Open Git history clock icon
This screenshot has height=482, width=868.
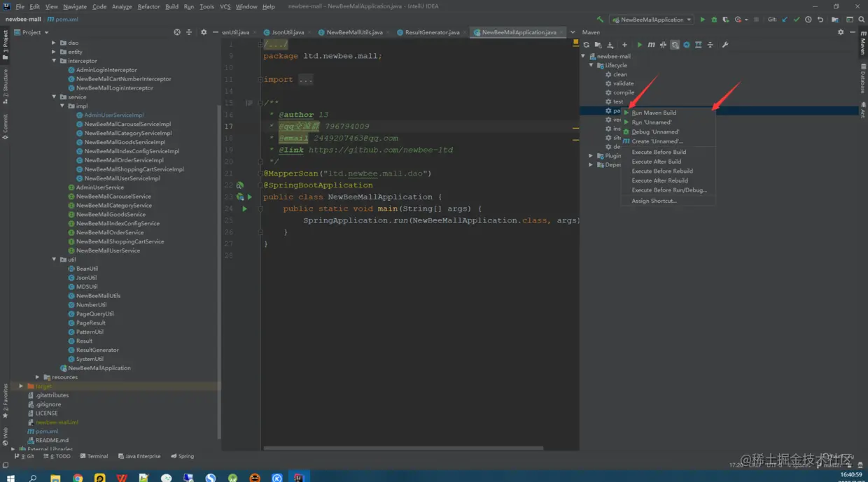click(x=808, y=20)
